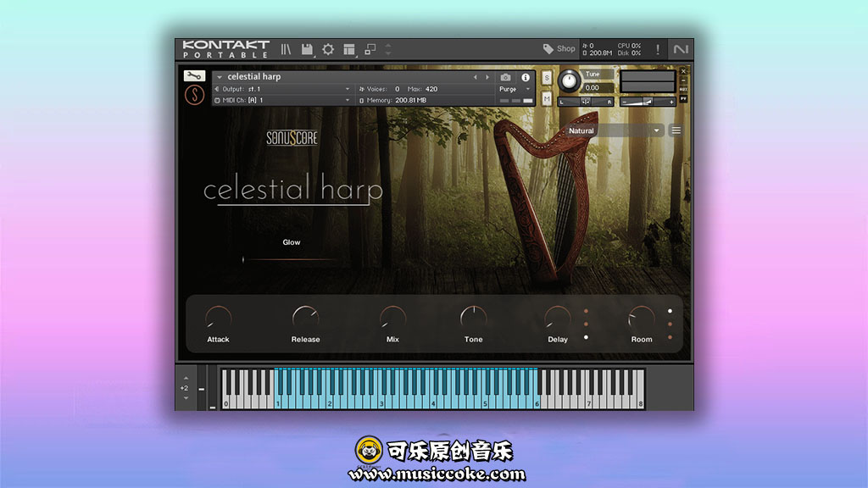
Task: Open the Output st.1 dropdown
Action: (282, 89)
